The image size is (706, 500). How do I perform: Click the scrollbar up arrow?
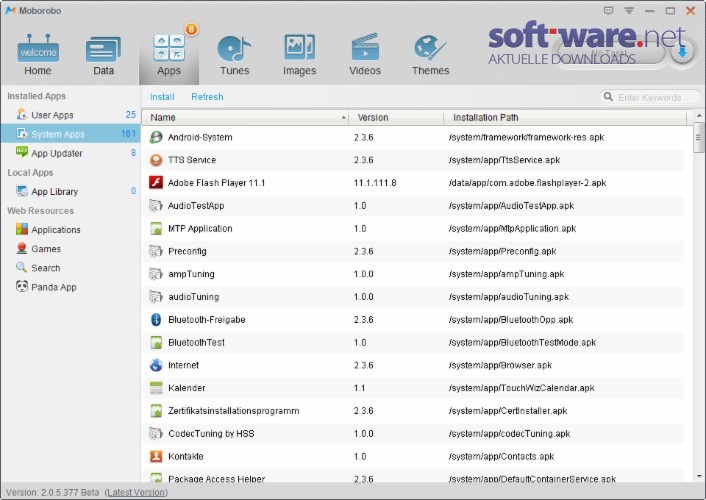[x=699, y=115]
